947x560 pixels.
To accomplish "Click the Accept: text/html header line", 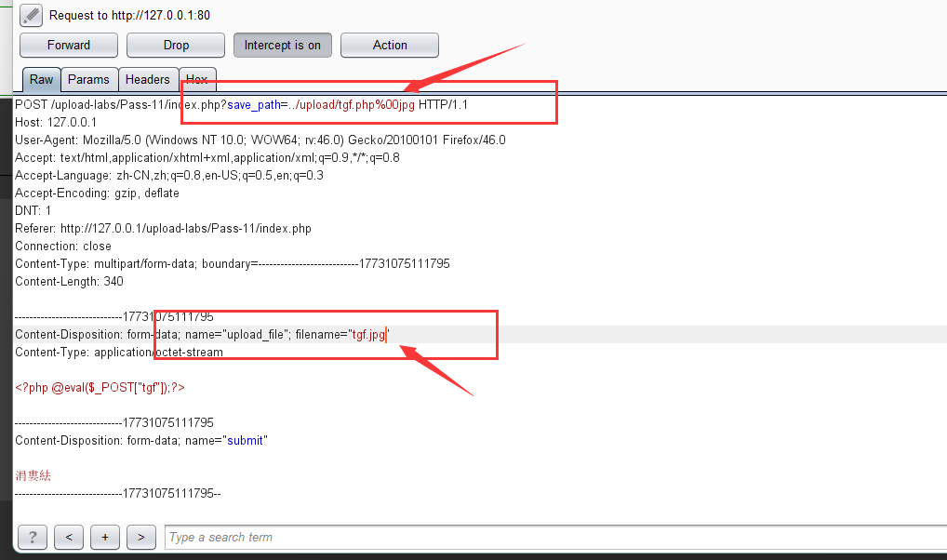I will (207, 157).
